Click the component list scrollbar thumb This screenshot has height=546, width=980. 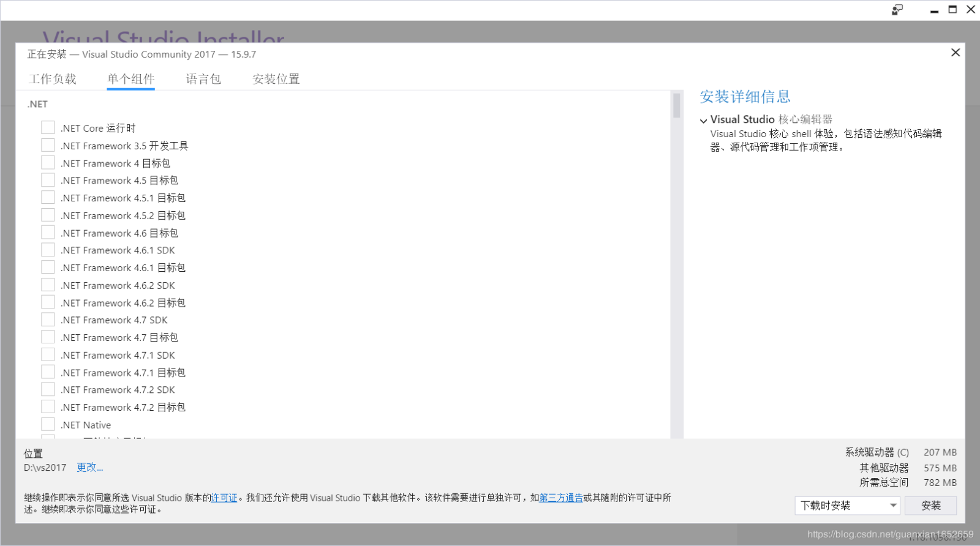(x=677, y=105)
